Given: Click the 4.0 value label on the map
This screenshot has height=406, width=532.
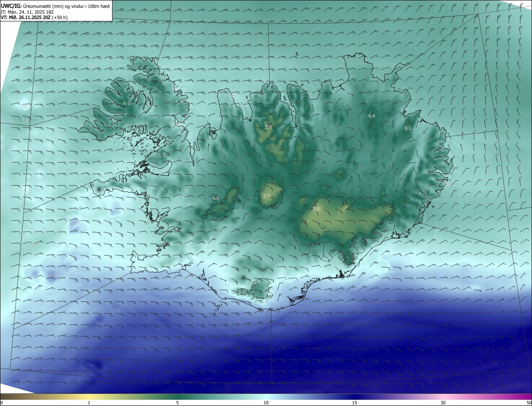Looking at the screenshot, I should click(x=216, y=198).
